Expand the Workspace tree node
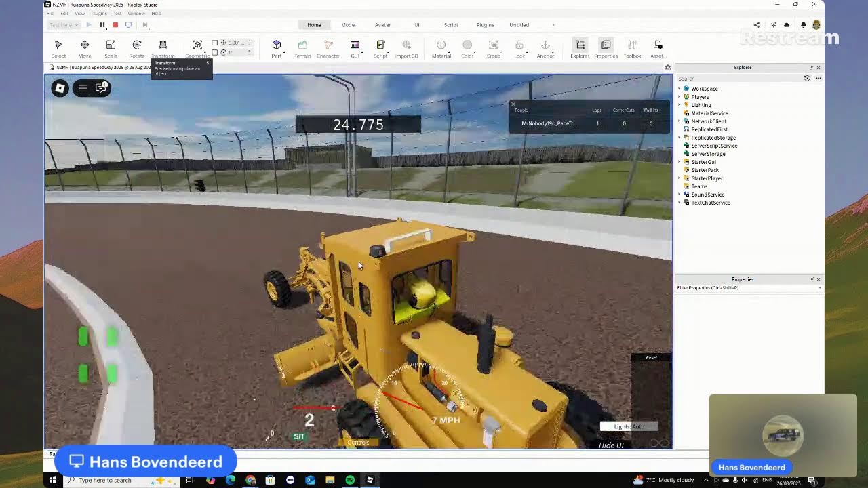This screenshot has width=868, height=488. tap(679, 89)
